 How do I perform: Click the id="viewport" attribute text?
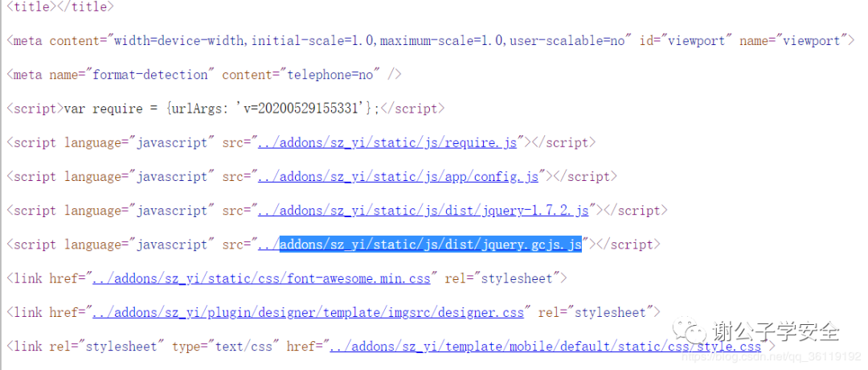pyautogui.click(x=686, y=41)
